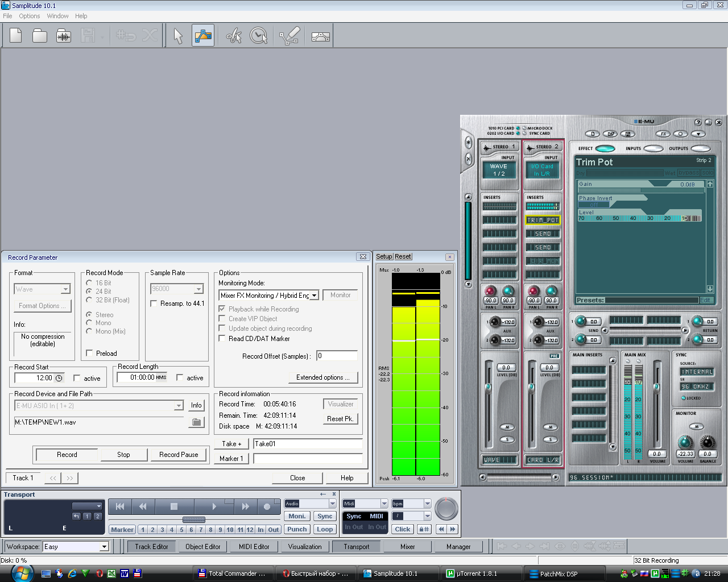Click the transport position slider handle

[193, 519]
